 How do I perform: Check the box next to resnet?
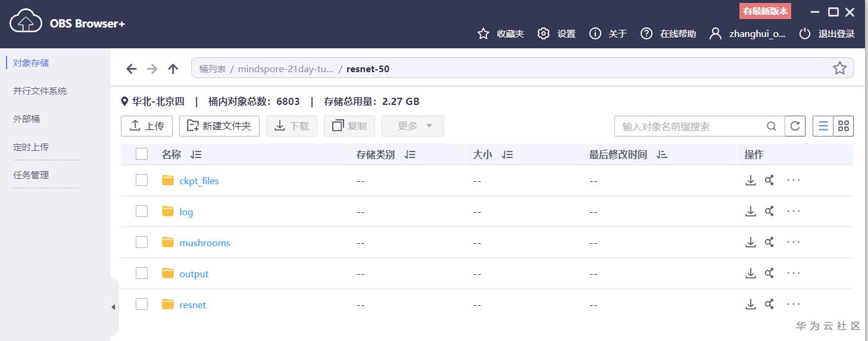(142, 304)
